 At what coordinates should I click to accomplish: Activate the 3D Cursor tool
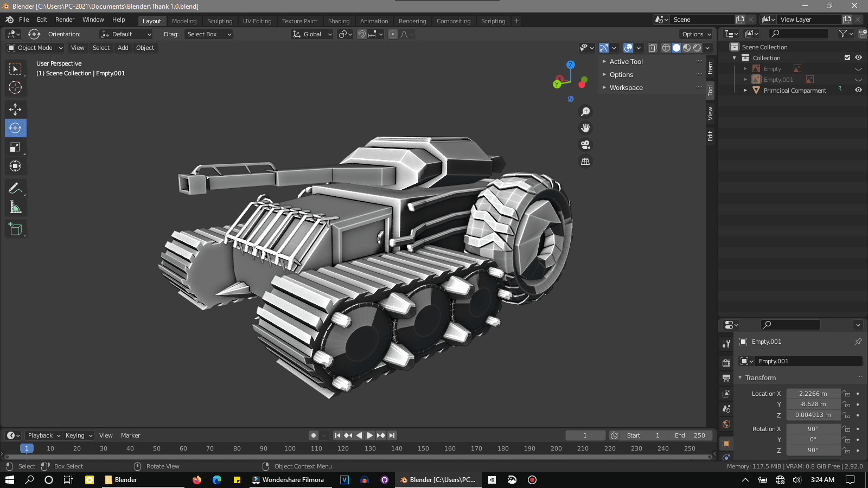pos(15,87)
